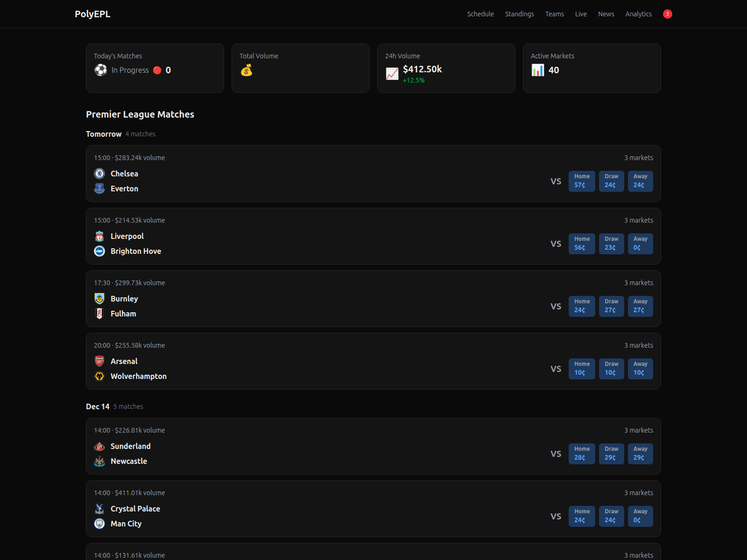Click the Wolverhampton club crest
Screen dimensions: 747x560
point(99,376)
